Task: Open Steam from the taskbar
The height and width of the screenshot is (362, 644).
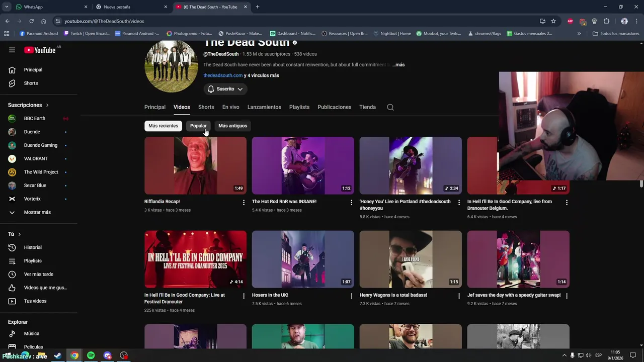Action: pyautogui.click(x=57, y=355)
